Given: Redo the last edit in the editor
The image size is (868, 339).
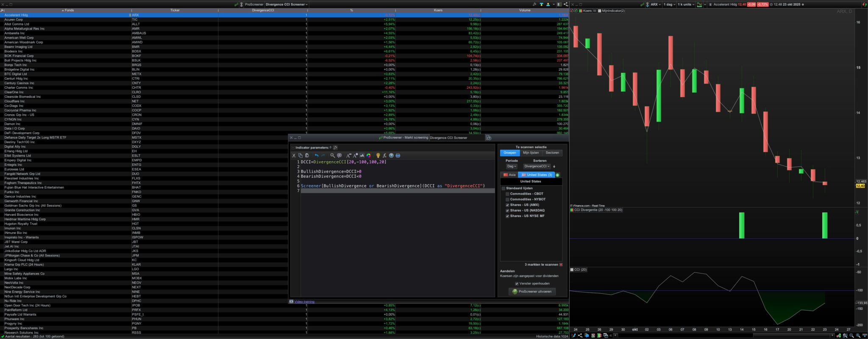Looking at the screenshot, I should click(x=323, y=155).
